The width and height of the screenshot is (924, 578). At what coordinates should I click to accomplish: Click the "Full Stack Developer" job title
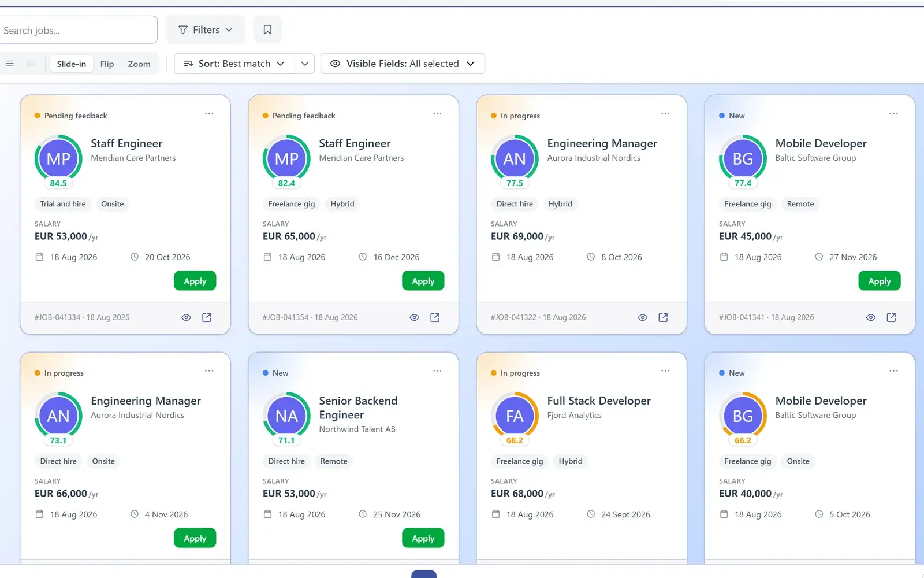(x=599, y=401)
